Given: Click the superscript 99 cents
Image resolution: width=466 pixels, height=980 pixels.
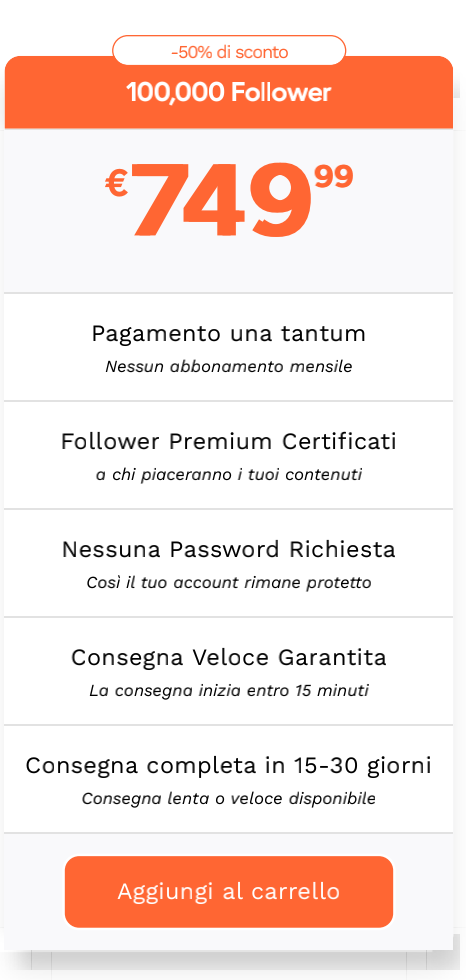Looking at the screenshot, I should click(x=334, y=177).
